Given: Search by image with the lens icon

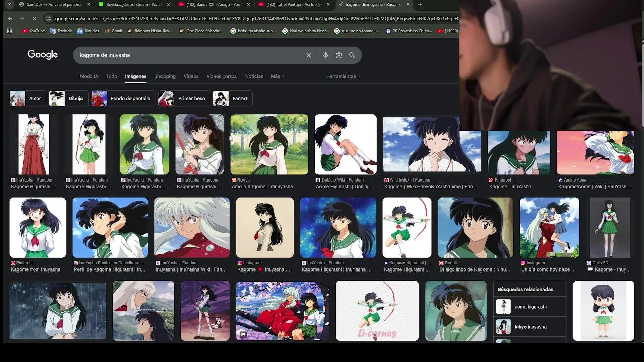Looking at the screenshot, I should pos(339,55).
